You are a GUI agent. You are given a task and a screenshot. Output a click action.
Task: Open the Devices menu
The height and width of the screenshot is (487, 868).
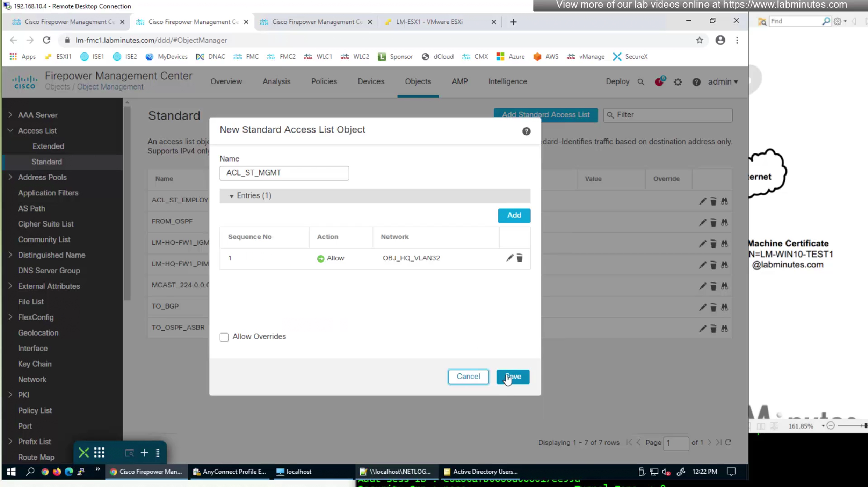point(371,82)
